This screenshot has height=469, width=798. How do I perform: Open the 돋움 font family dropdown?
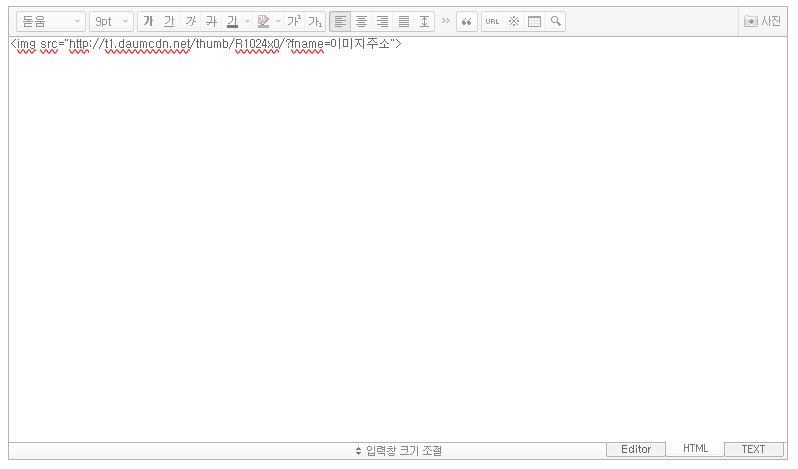pyautogui.click(x=50, y=21)
